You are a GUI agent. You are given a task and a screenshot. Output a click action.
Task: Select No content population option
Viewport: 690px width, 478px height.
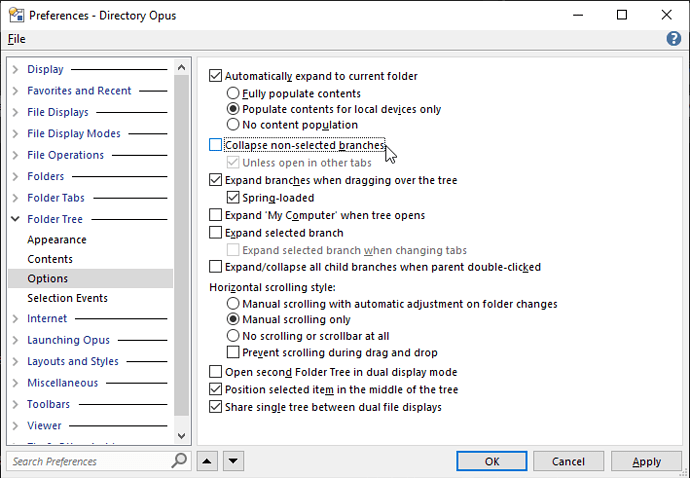[233, 125]
